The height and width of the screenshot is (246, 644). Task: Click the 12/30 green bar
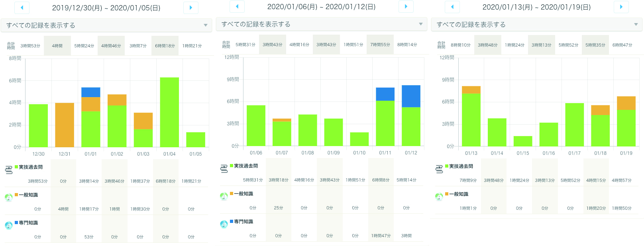click(38, 126)
